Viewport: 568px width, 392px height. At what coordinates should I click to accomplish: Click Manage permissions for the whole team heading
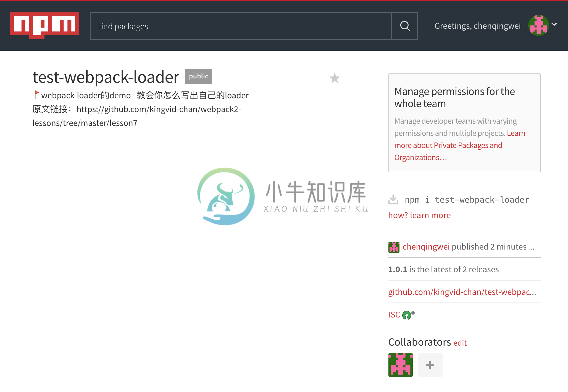[454, 97]
